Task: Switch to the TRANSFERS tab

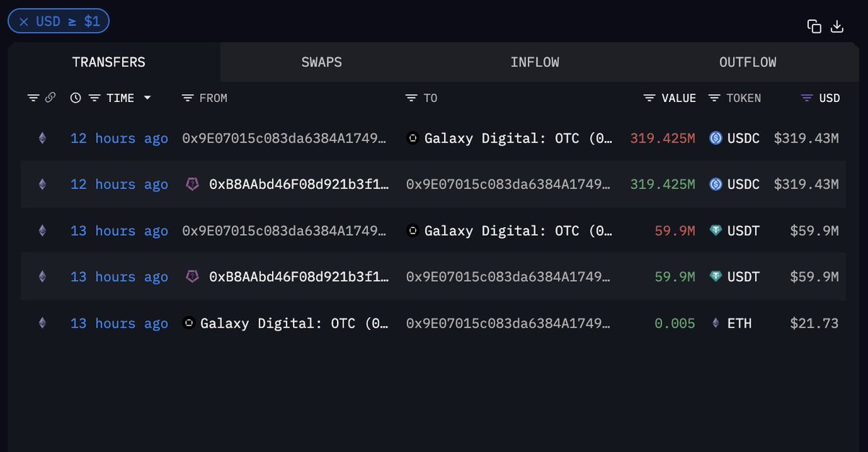Action: pyautogui.click(x=109, y=62)
